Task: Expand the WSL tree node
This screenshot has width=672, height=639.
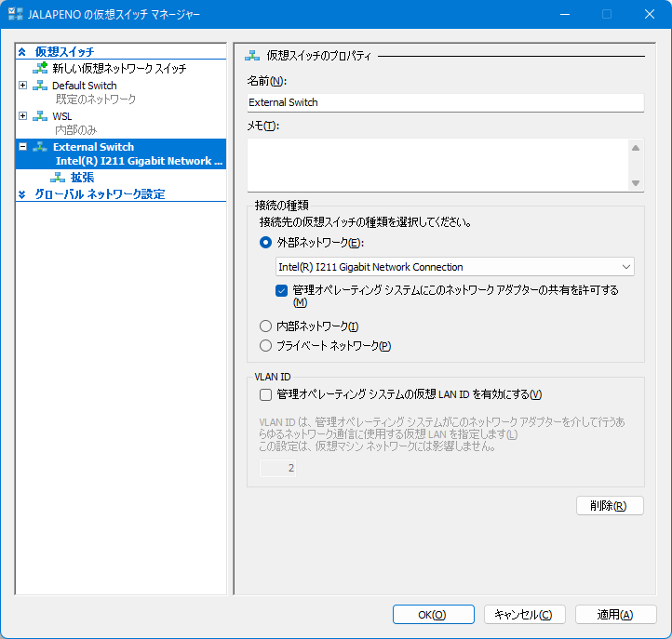Action: [23, 116]
